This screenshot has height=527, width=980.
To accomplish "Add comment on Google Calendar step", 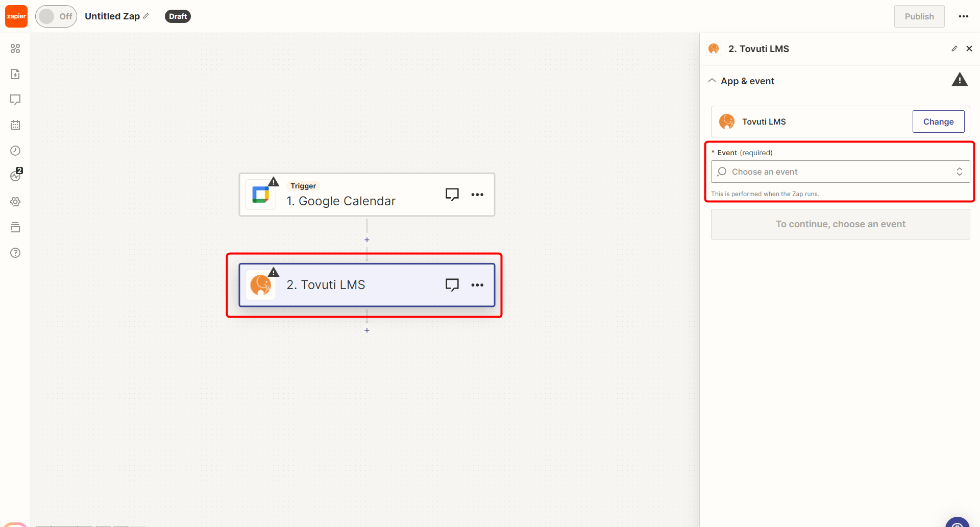I will click(452, 195).
